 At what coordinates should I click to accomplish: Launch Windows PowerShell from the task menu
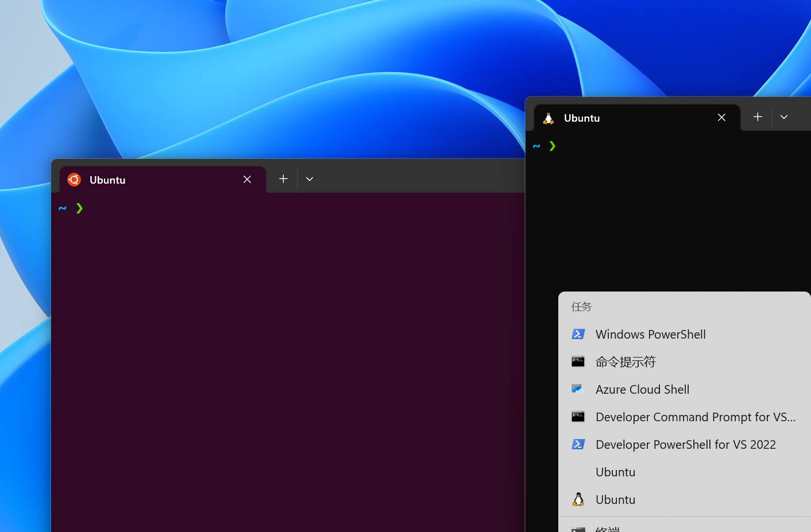pyautogui.click(x=650, y=334)
